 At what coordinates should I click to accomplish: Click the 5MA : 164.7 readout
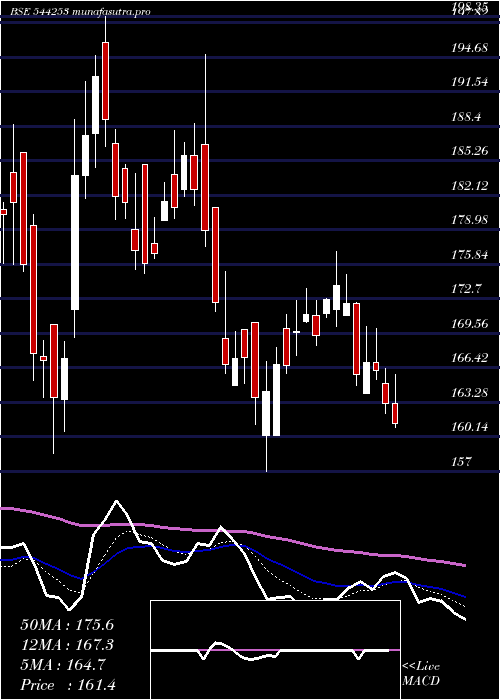[x=63, y=665]
